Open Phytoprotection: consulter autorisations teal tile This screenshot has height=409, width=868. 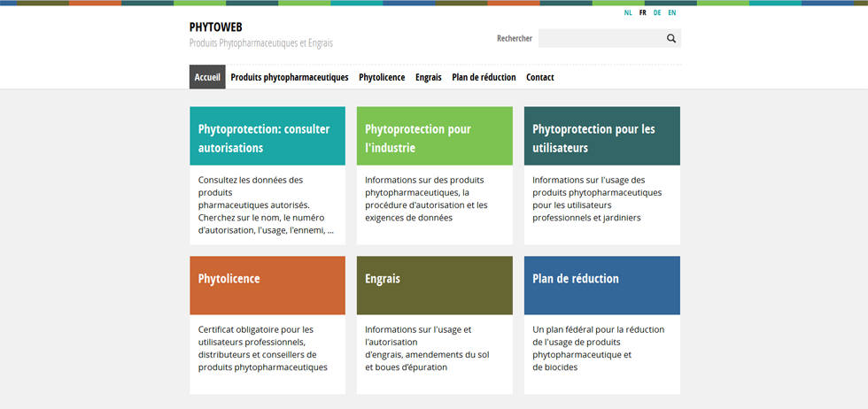(x=267, y=137)
